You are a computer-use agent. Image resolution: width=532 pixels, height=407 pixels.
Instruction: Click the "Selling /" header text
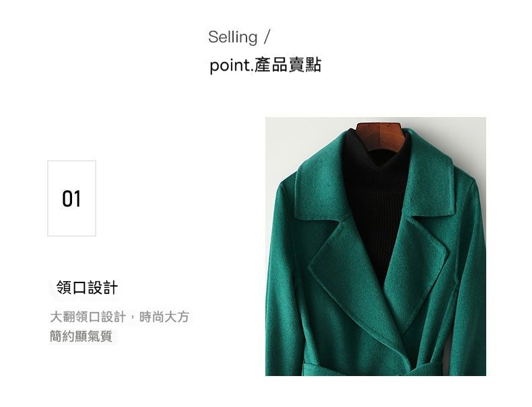[x=239, y=37]
